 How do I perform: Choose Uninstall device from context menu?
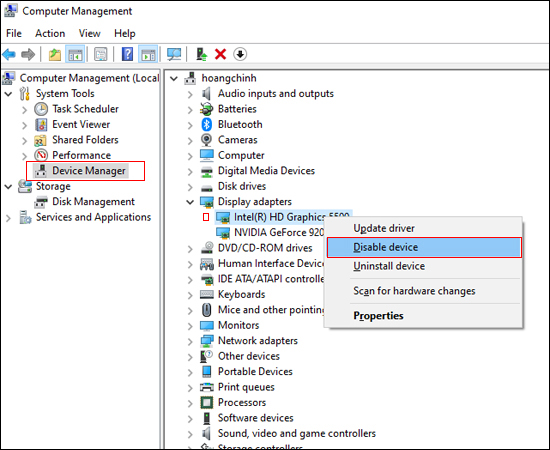pyautogui.click(x=424, y=266)
